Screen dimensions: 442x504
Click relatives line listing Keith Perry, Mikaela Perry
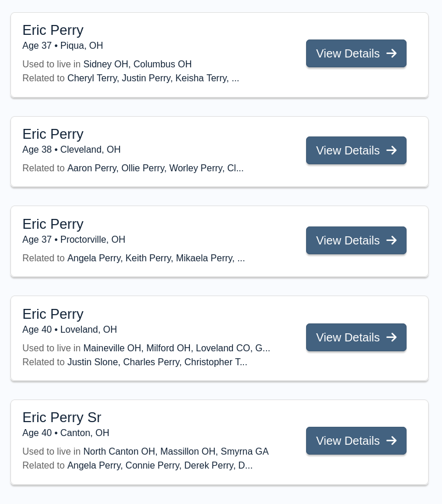tap(156, 258)
